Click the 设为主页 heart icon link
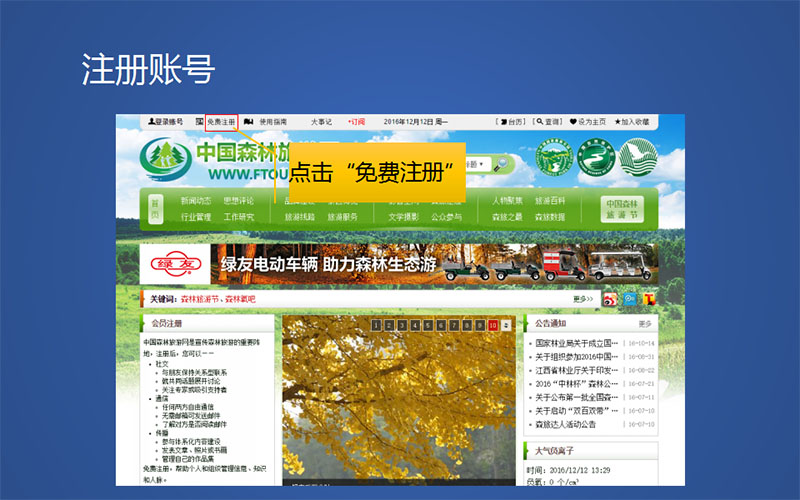 coord(591,122)
